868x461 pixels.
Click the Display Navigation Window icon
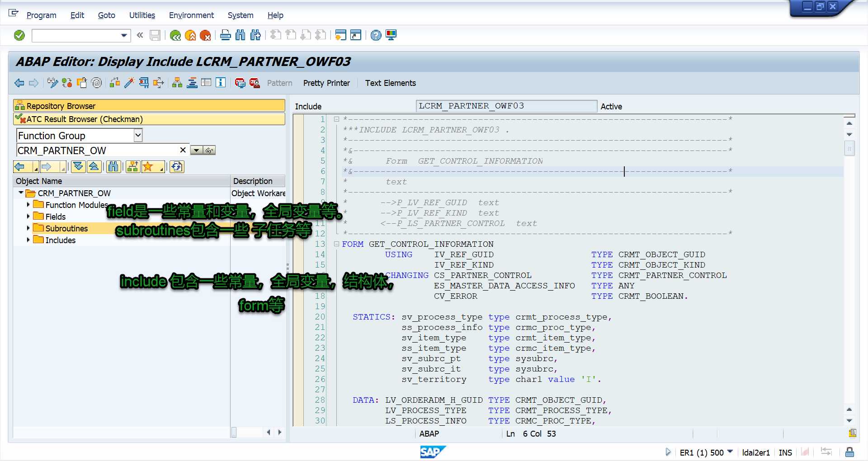tap(192, 83)
